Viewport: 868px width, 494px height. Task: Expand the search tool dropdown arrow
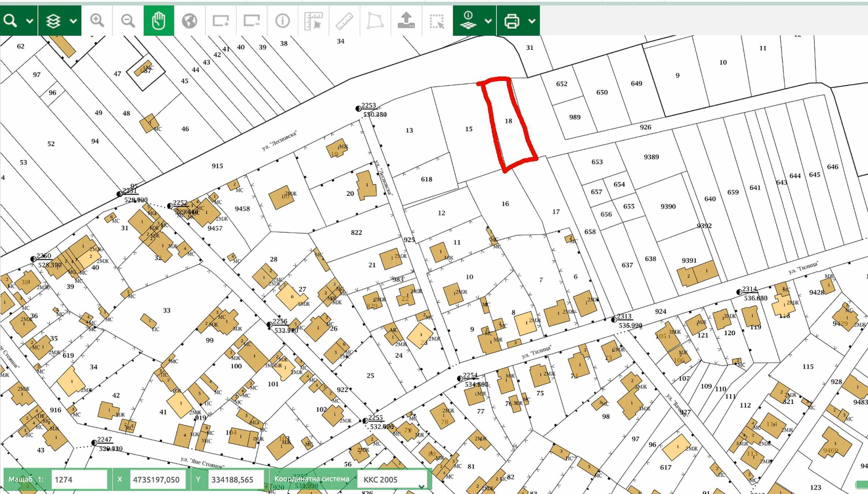30,21
